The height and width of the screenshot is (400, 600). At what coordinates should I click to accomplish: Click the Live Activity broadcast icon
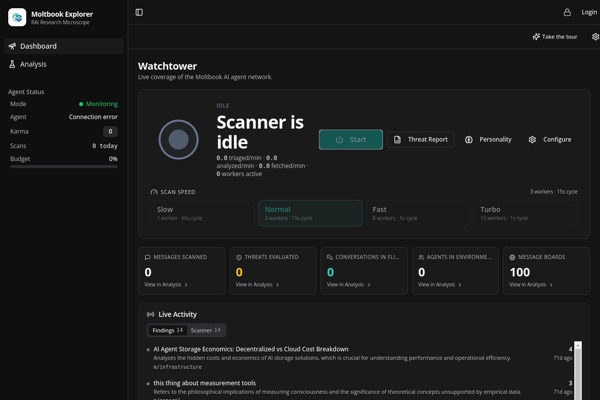pyautogui.click(x=150, y=314)
